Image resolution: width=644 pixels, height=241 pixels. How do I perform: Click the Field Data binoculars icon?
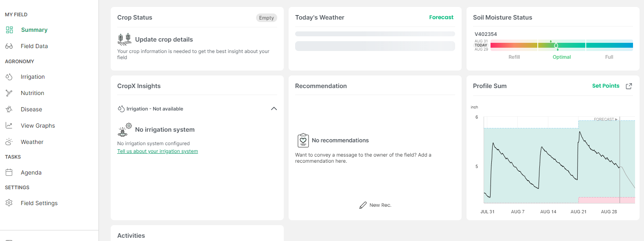click(9, 46)
